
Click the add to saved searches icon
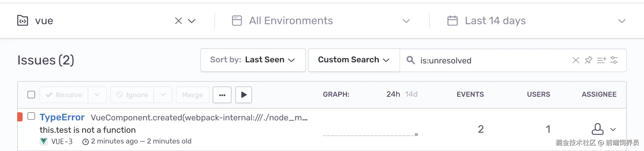[x=601, y=60]
